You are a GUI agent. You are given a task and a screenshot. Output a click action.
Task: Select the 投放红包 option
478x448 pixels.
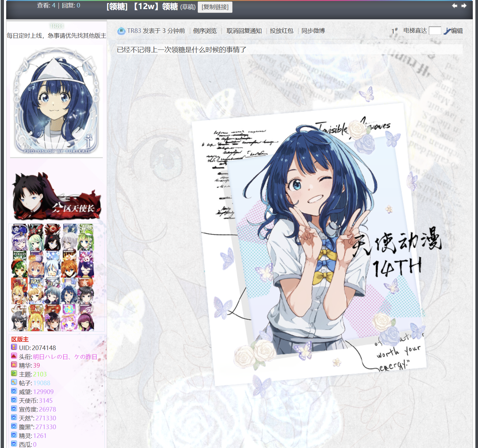click(x=281, y=31)
